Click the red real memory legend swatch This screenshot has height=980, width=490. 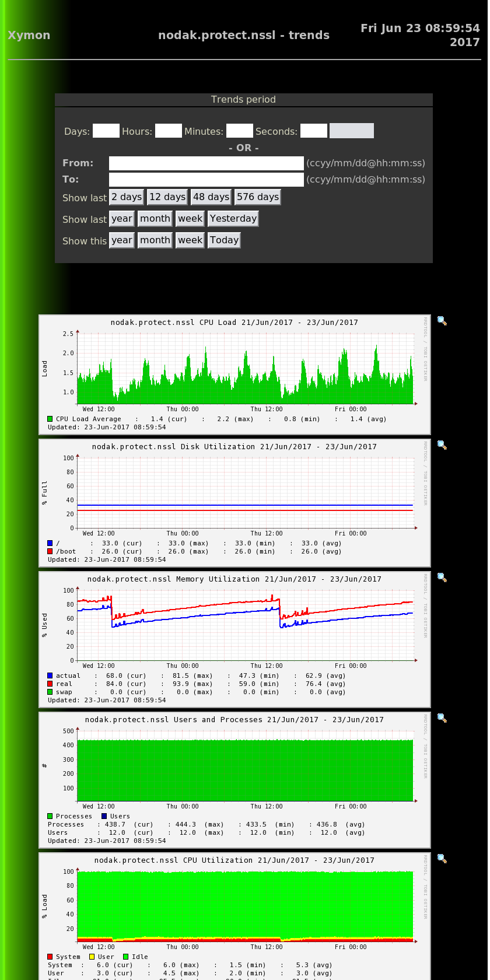coord(50,684)
